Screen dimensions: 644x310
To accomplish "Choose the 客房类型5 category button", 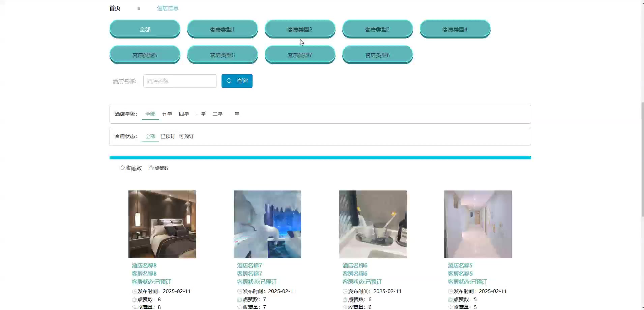I will pos(145,55).
